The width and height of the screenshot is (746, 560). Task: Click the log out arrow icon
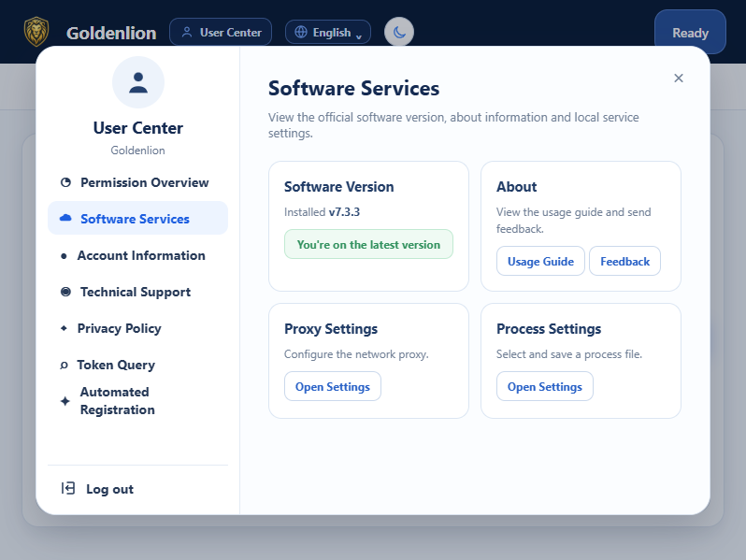[x=67, y=488]
